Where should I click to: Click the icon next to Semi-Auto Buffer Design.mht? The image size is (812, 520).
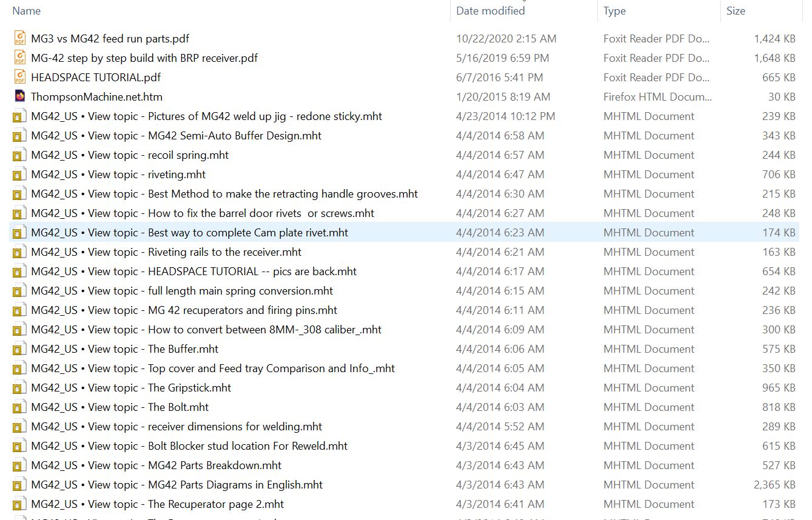(20, 136)
